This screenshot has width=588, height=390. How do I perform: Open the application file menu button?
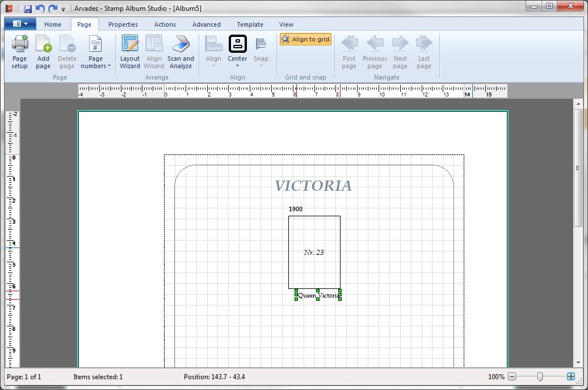[20, 24]
